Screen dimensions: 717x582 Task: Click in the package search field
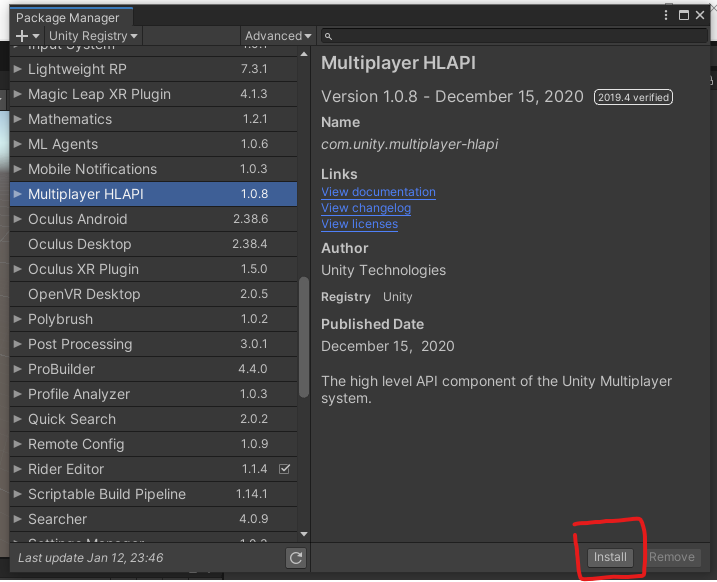tap(514, 36)
